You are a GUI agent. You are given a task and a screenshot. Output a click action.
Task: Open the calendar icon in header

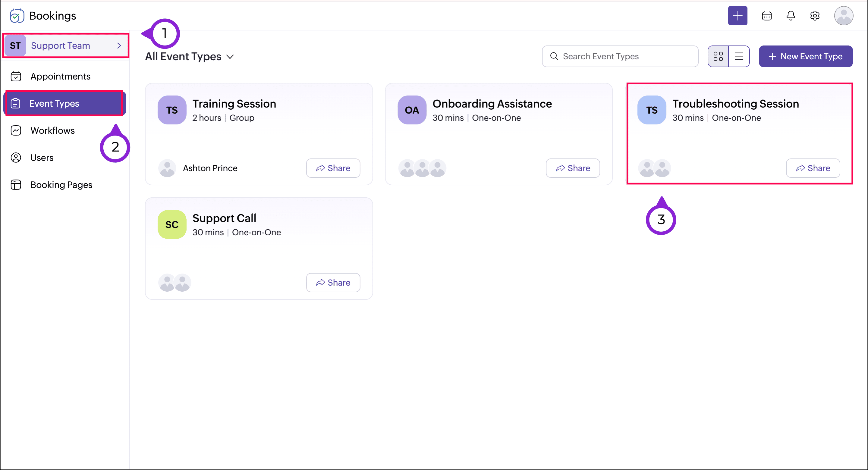766,16
